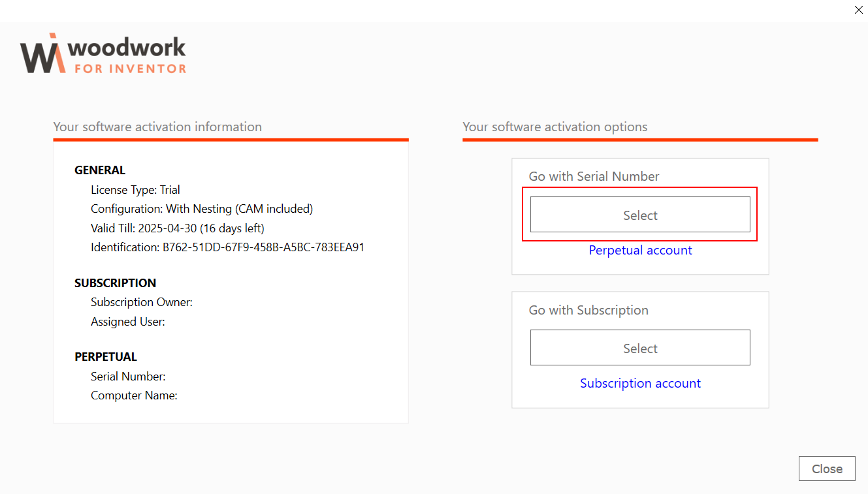
Task: Open the Subscription account link
Action: 640,383
